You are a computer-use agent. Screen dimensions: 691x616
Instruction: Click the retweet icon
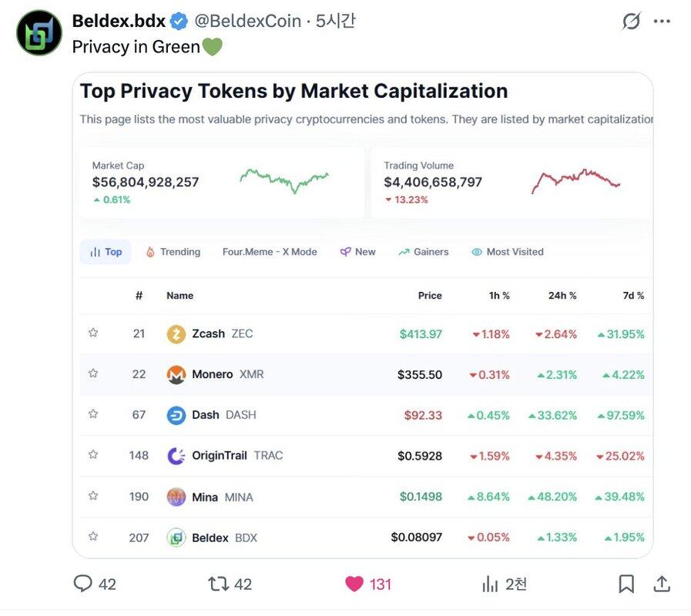tap(219, 584)
